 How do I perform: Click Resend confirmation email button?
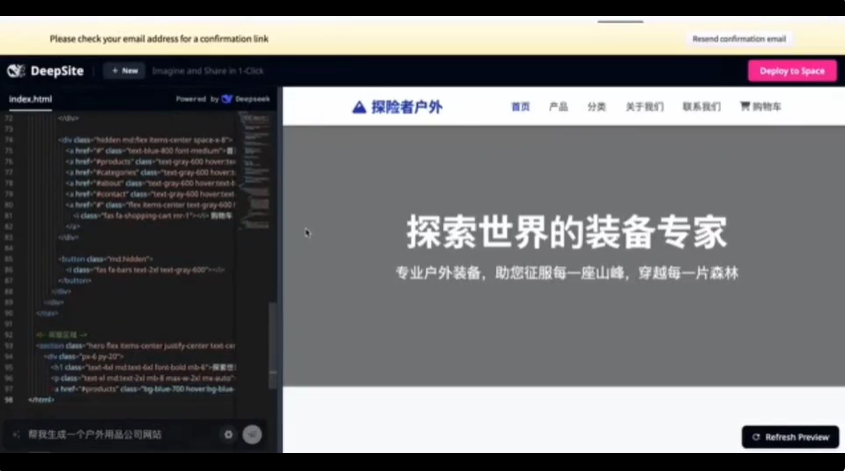739,39
